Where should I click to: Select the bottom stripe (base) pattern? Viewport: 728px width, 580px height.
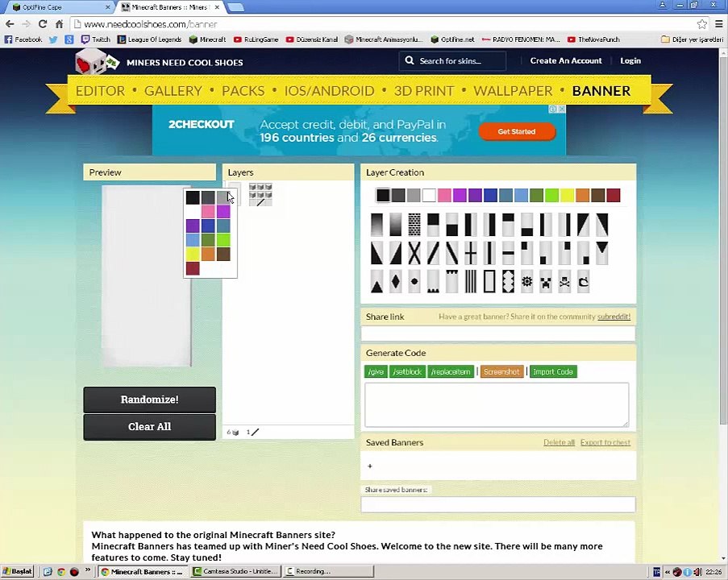[527, 225]
